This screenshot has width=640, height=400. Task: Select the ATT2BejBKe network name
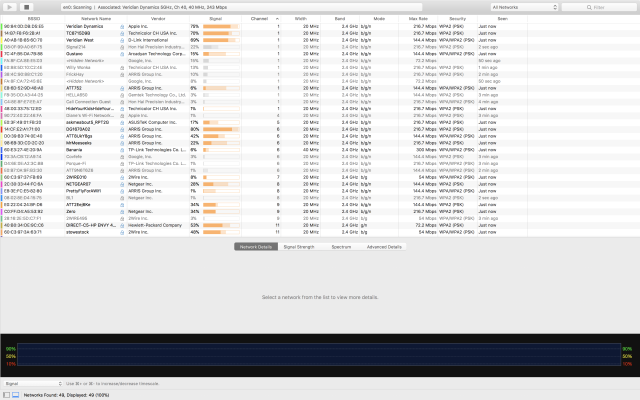coord(78,205)
